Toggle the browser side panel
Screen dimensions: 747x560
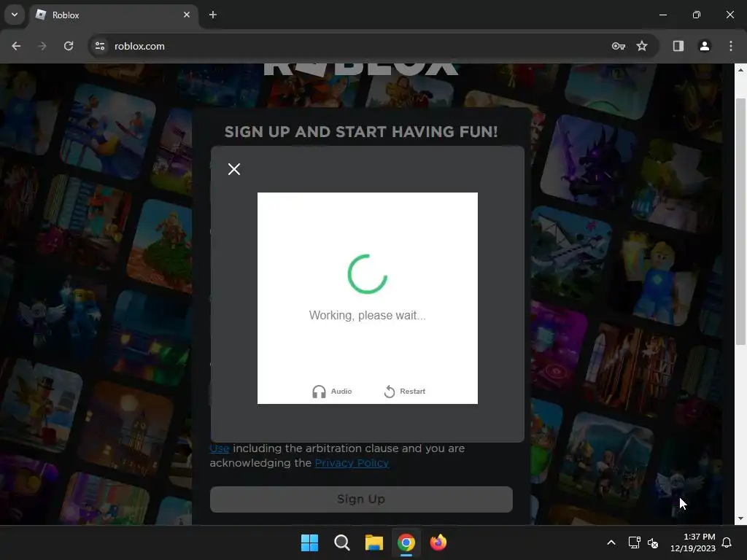(678, 46)
